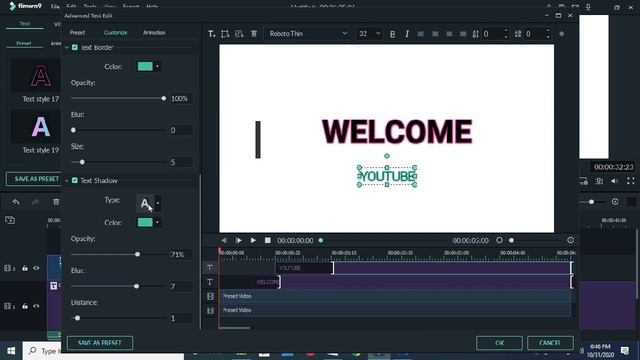This screenshot has height=360, width=640.
Task: Open the Windows Start menu
Action: [x=11, y=351]
